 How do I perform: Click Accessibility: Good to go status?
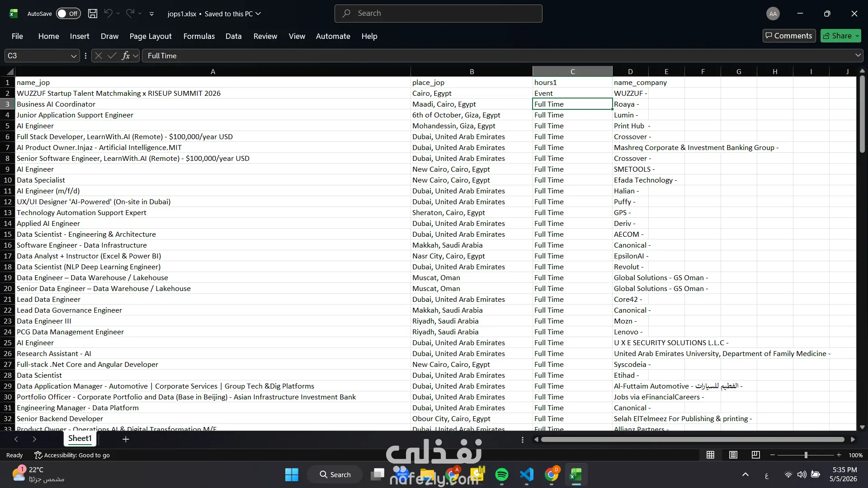[x=72, y=455]
